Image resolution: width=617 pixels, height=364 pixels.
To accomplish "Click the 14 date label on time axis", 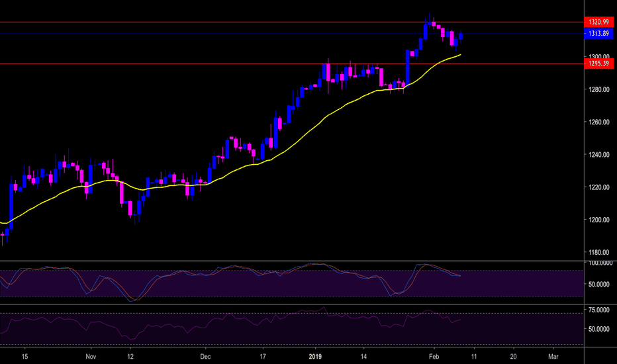I will tap(363, 357).
